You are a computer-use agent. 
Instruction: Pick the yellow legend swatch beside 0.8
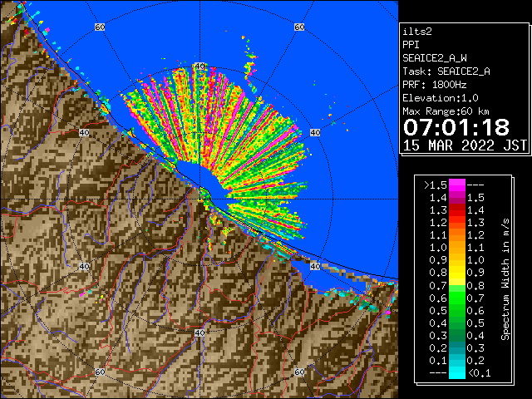pos(457,273)
